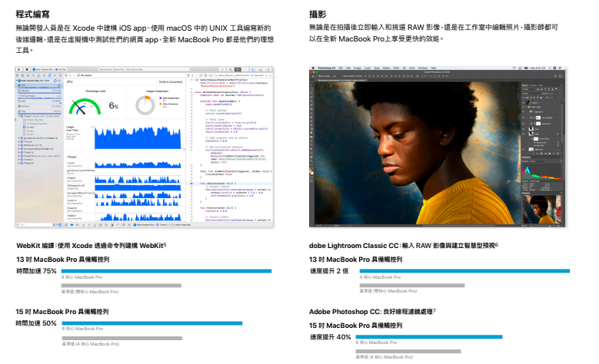The height and width of the screenshot is (364, 599).
Task: Open the File menu in Photoshop
Action: point(341,68)
